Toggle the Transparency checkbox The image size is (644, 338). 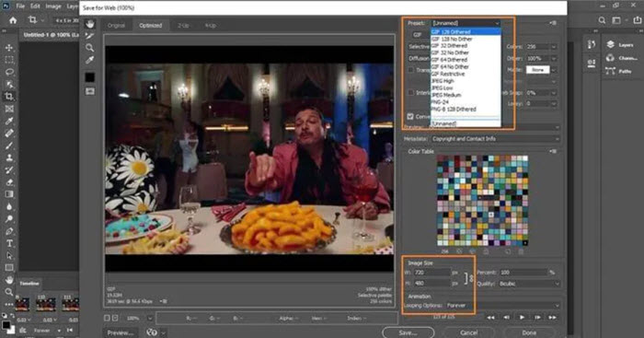coord(411,70)
